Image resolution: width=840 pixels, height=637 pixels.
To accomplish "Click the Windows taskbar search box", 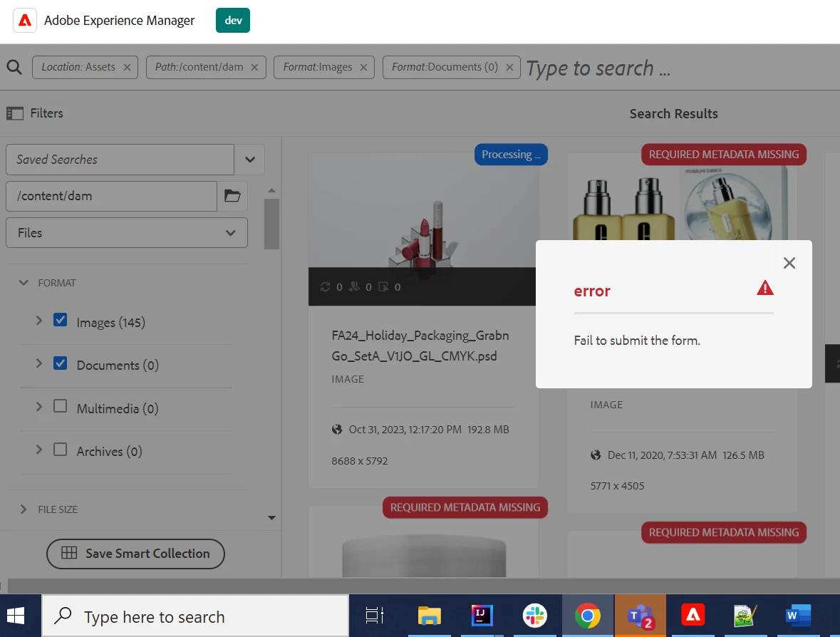I will 195,616.
